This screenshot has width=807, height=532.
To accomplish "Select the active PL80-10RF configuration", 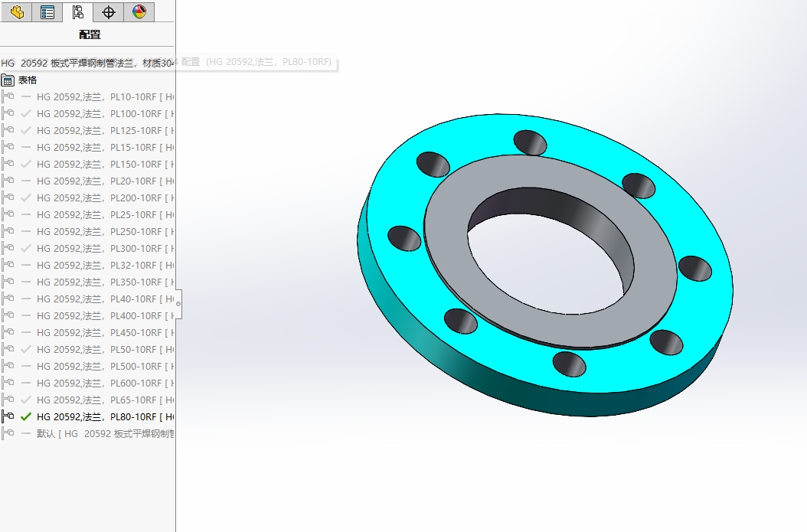I will (x=105, y=416).
